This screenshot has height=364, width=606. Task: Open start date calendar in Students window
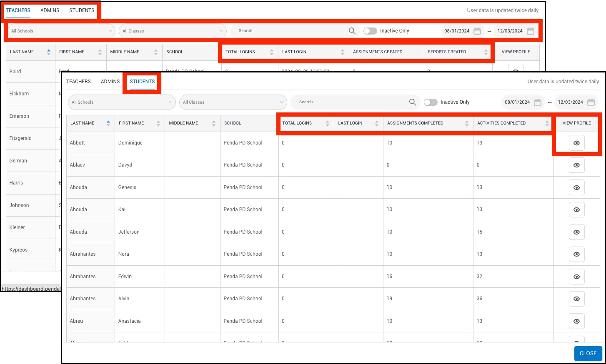point(538,102)
